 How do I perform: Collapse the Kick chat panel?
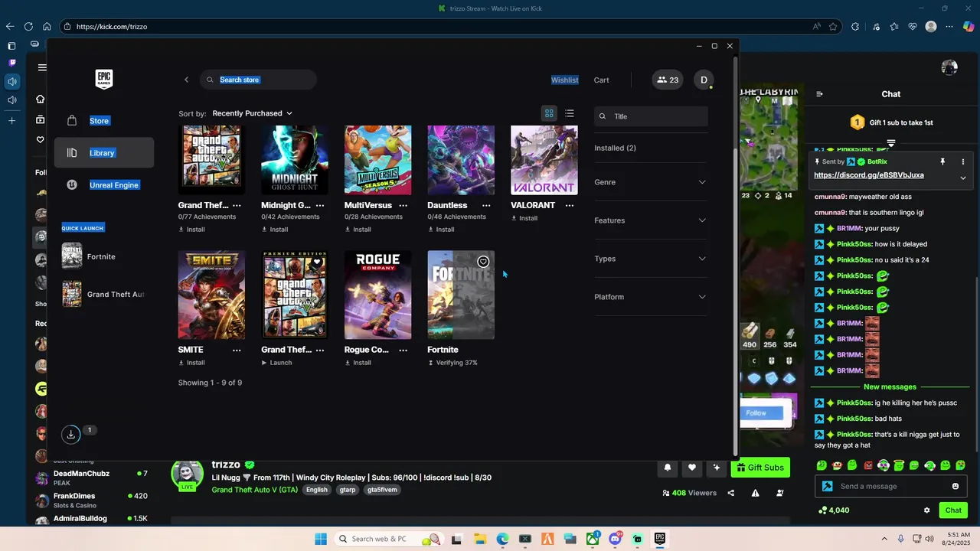[819, 94]
